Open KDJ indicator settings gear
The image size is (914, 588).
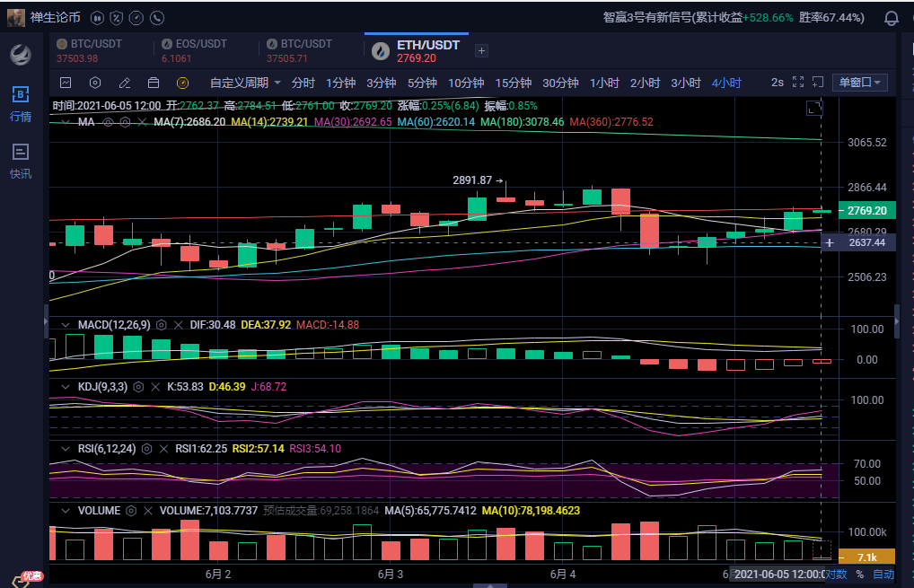click(x=138, y=386)
